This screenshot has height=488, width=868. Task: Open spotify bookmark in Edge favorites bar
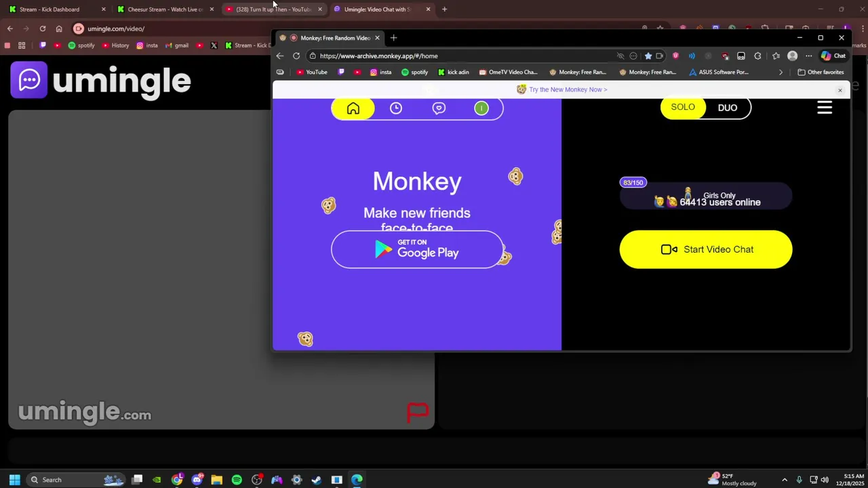coord(414,72)
